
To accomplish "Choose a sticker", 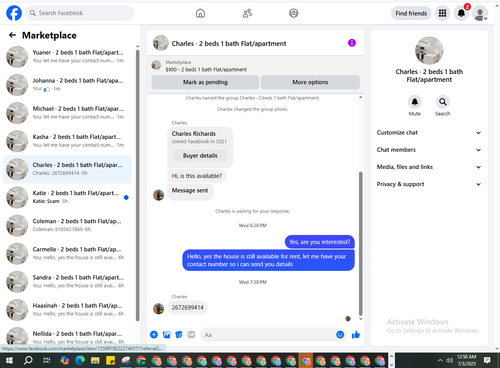I will pos(179,335).
